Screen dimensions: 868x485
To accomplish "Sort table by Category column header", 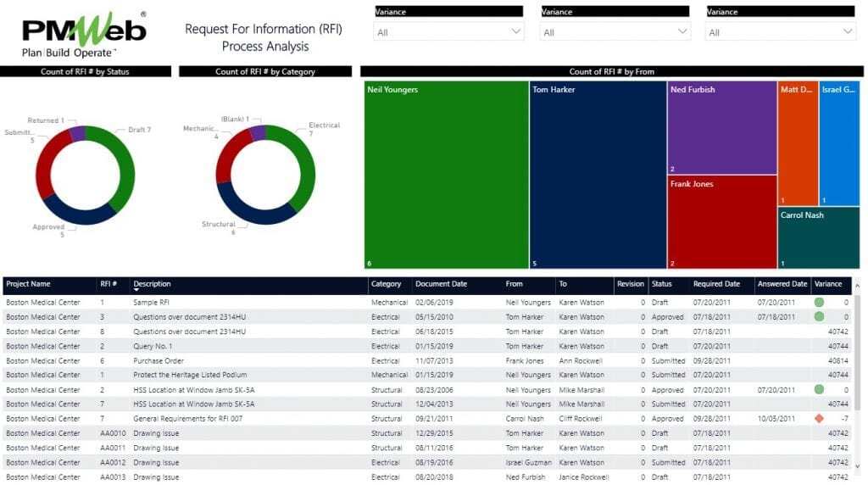I will click(x=386, y=283).
